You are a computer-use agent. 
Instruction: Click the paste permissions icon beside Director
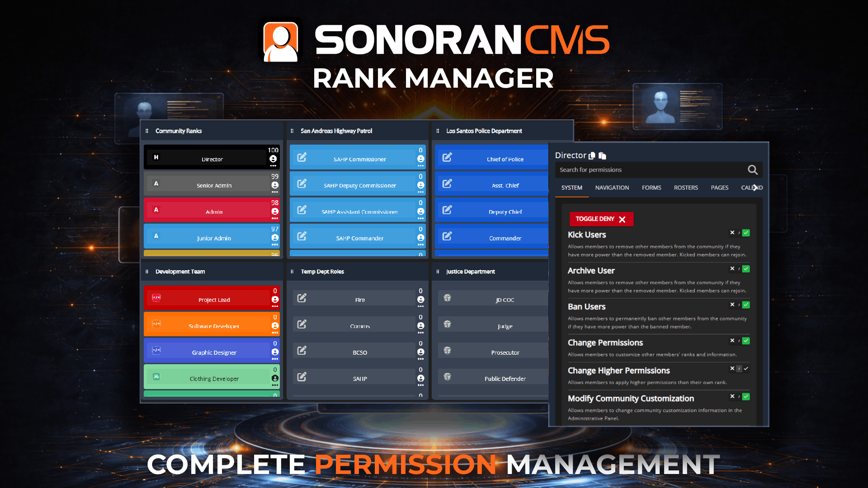[602, 155]
